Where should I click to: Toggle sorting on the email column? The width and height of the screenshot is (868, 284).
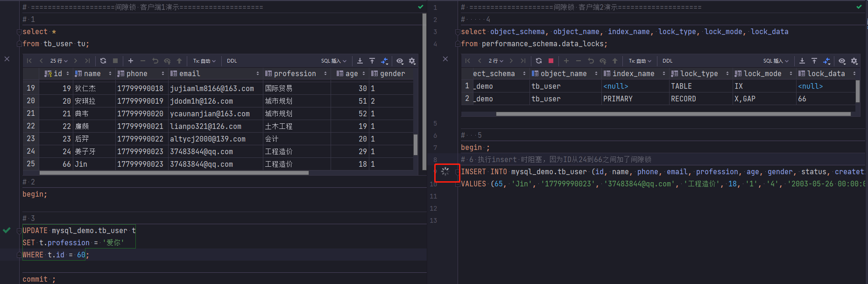258,74
